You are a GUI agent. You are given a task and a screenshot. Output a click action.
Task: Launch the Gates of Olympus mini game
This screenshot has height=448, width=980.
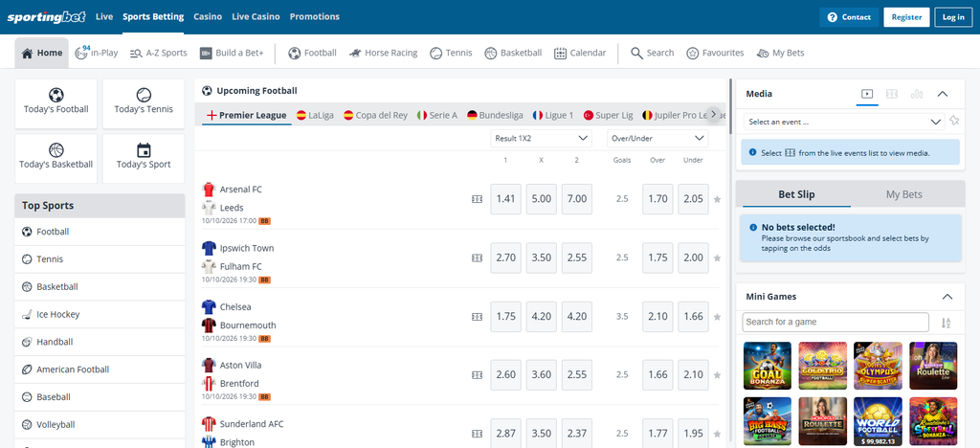[879, 366]
